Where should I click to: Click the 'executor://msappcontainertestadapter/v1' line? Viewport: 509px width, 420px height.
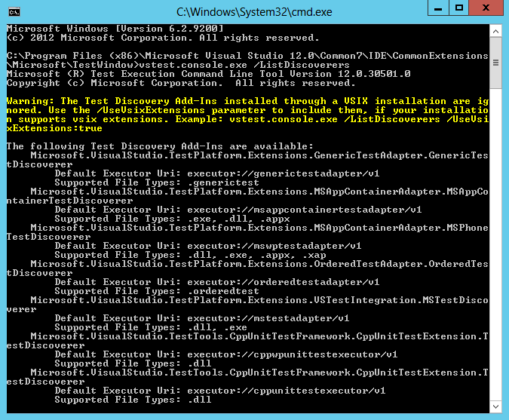pos(238,210)
